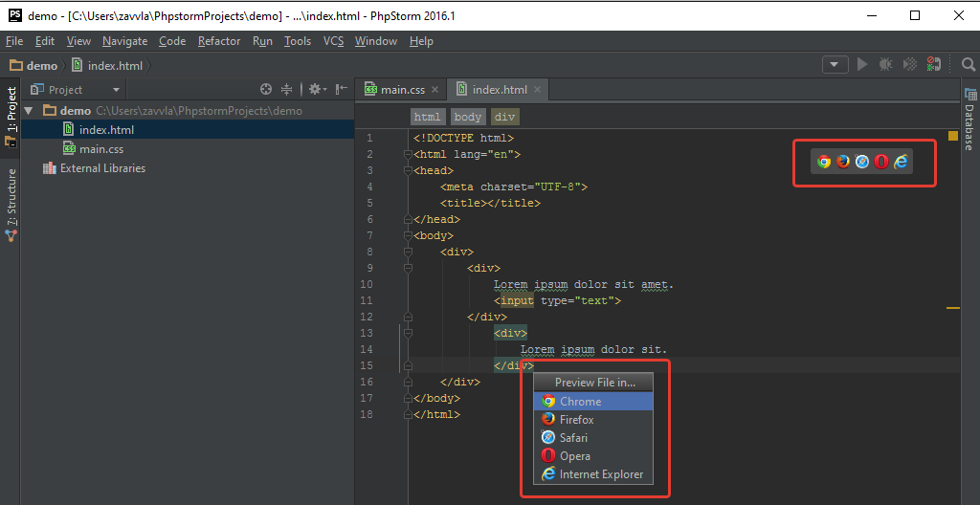Toggle the 7: Structure tool window tab
The image size is (980, 505).
point(11,205)
